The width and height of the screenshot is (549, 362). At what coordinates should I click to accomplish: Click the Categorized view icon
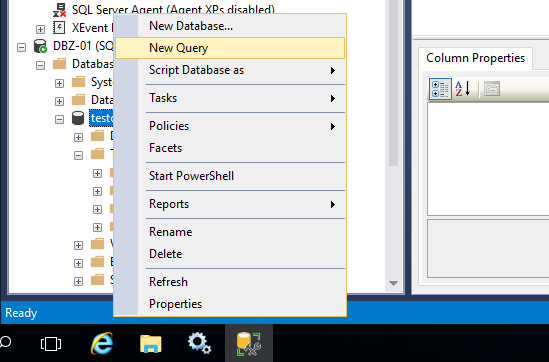click(440, 89)
